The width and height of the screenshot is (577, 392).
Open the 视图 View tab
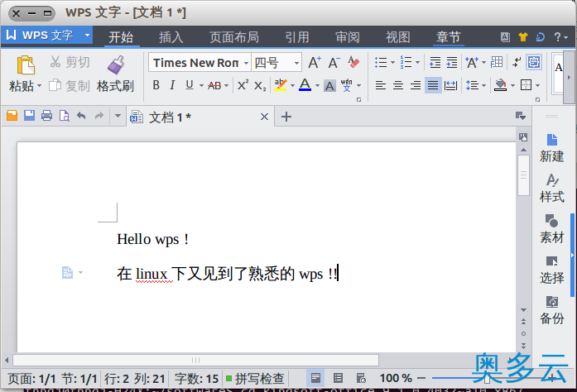click(x=397, y=37)
